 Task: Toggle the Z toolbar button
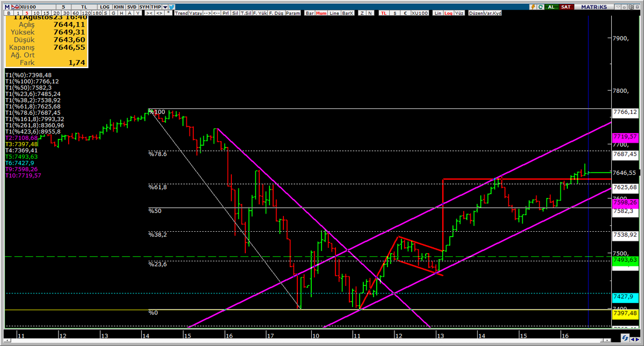click(362, 13)
